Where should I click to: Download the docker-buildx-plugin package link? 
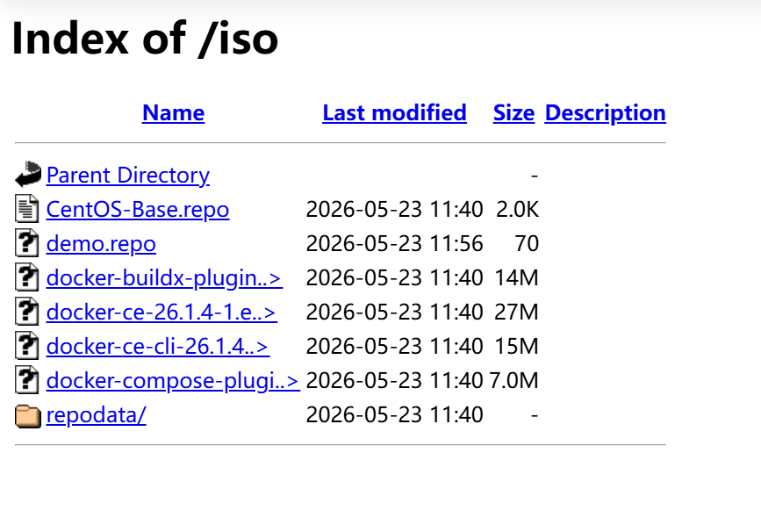click(x=164, y=278)
